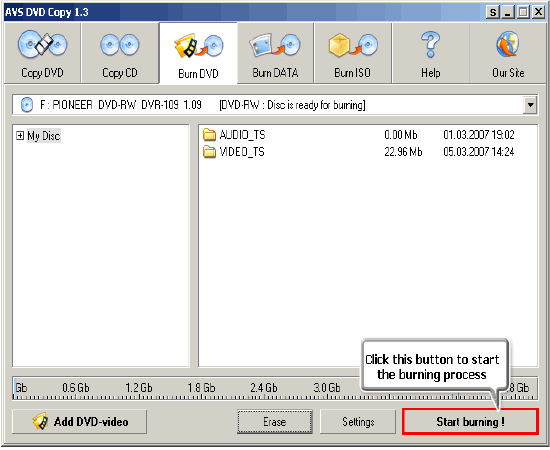Viewport: 550px width, 450px height.
Task: Switch to the Copy CD mode
Action: point(120,54)
